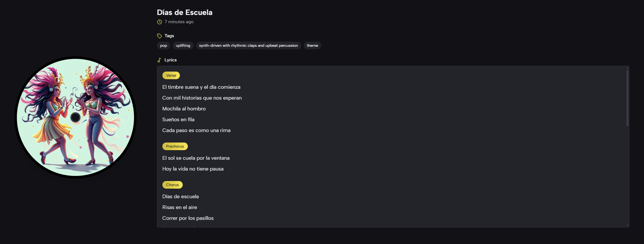This screenshot has height=244, width=644.
Task: Click the lyrics panel vertical scrollbar thumb
Action: 627,98
